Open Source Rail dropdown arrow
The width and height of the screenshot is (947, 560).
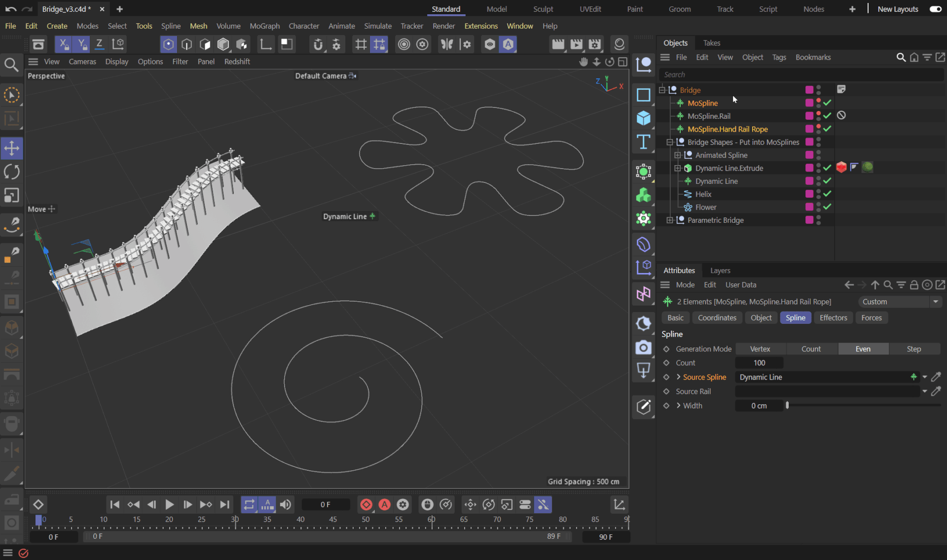point(924,391)
